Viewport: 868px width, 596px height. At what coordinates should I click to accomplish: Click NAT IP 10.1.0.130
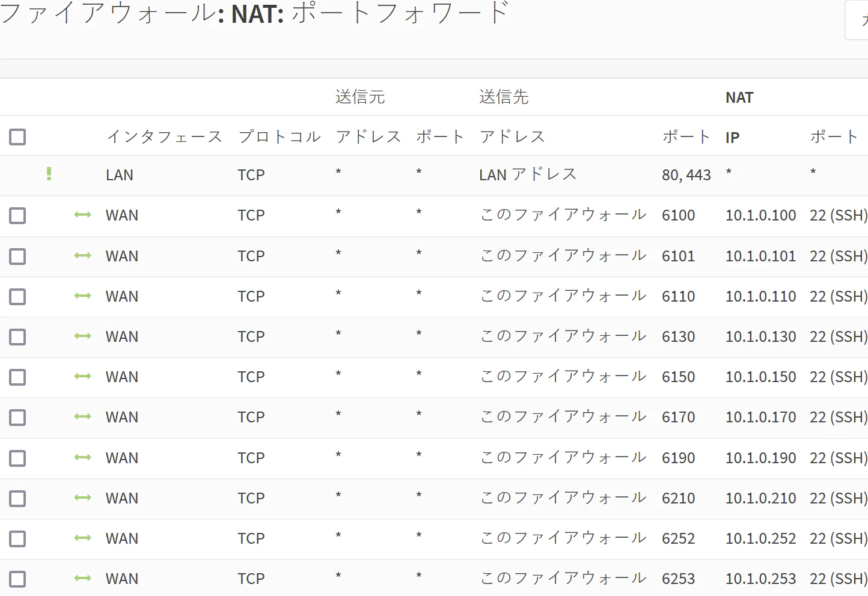(760, 336)
